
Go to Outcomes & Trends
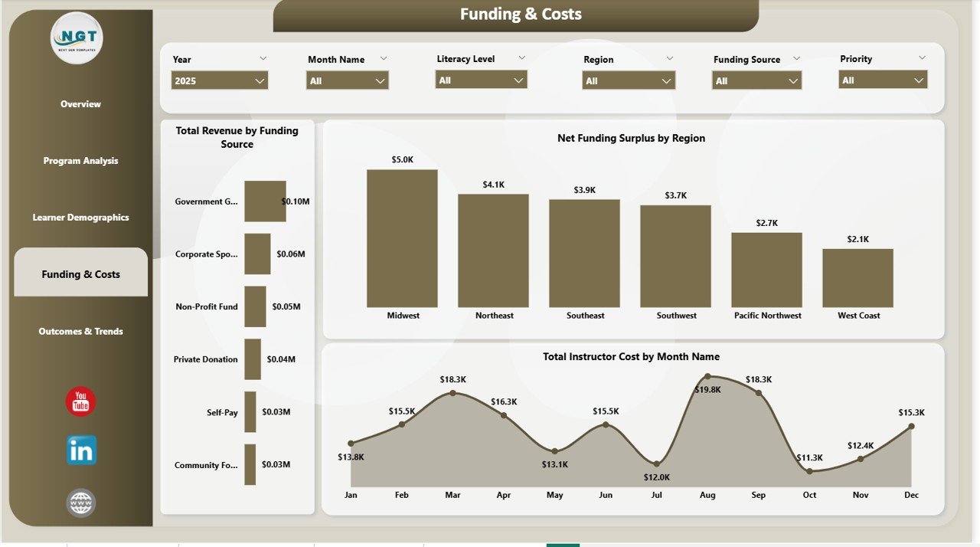click(80, 331)
